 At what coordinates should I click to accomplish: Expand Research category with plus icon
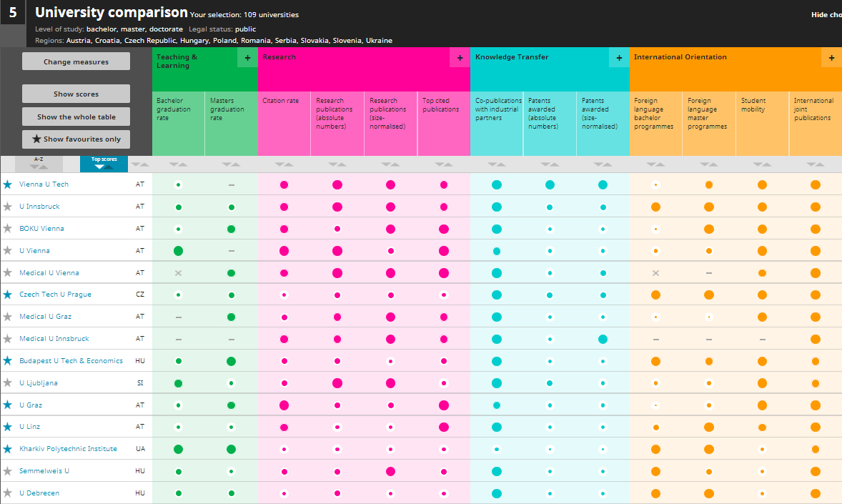(x=460, y=57)
